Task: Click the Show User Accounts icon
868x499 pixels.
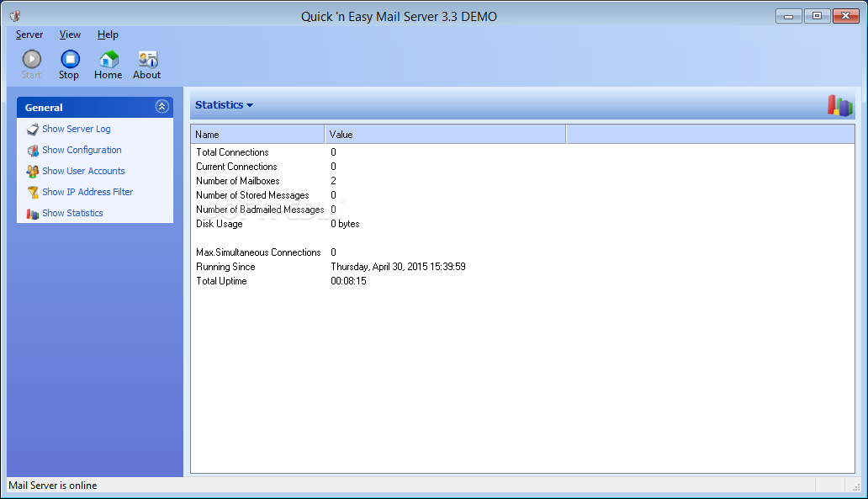Action: click(33, 171)
